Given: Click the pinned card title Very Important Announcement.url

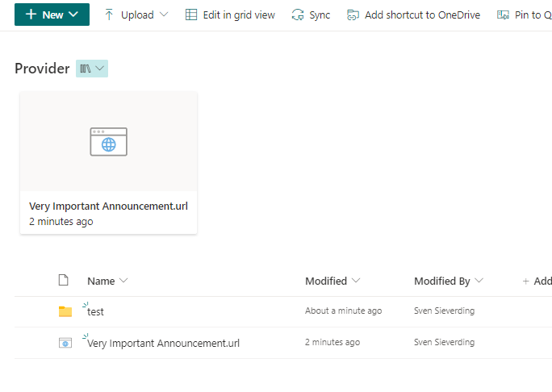Looking at the screenshot, I should [x=108, y=206].
